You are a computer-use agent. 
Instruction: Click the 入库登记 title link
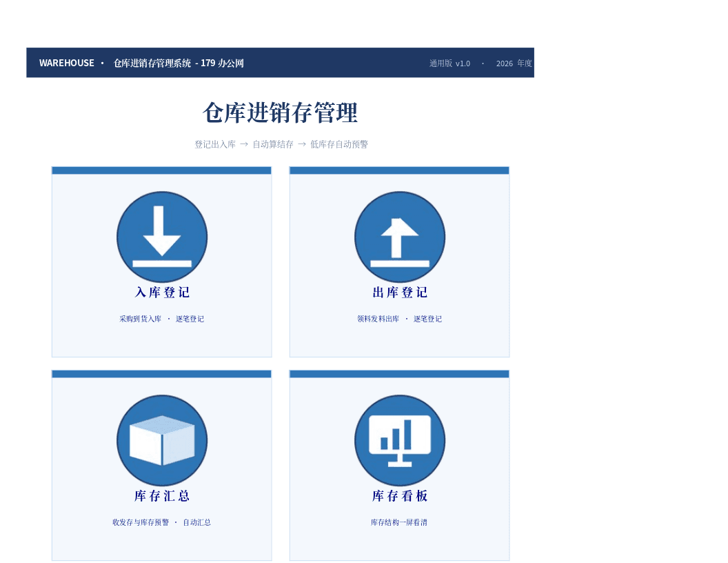(162, 292)
